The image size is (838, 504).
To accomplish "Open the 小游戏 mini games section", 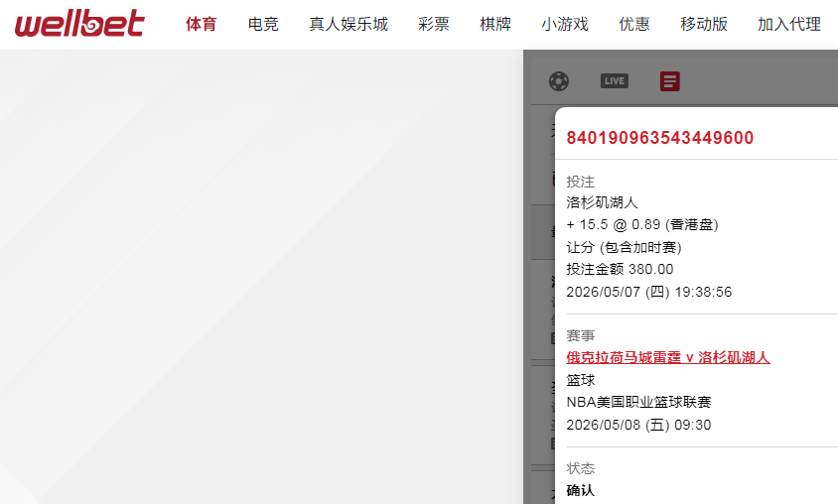I will point(565,24).
